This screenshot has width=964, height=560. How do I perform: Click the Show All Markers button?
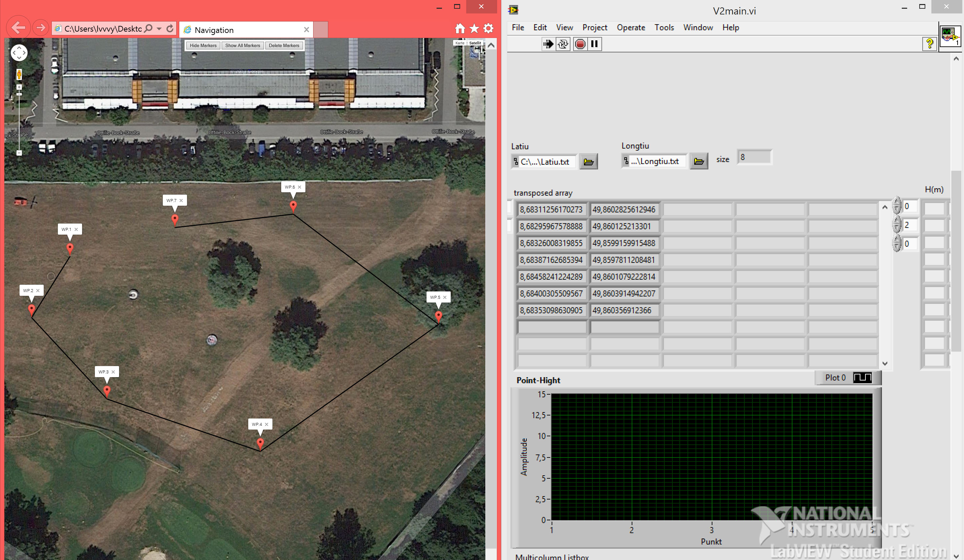coord(243,45)
